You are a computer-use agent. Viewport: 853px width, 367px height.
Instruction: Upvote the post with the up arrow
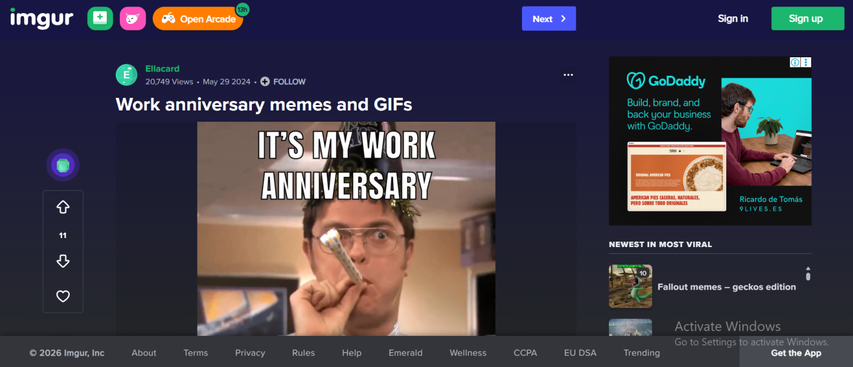[x=63, y=207]
